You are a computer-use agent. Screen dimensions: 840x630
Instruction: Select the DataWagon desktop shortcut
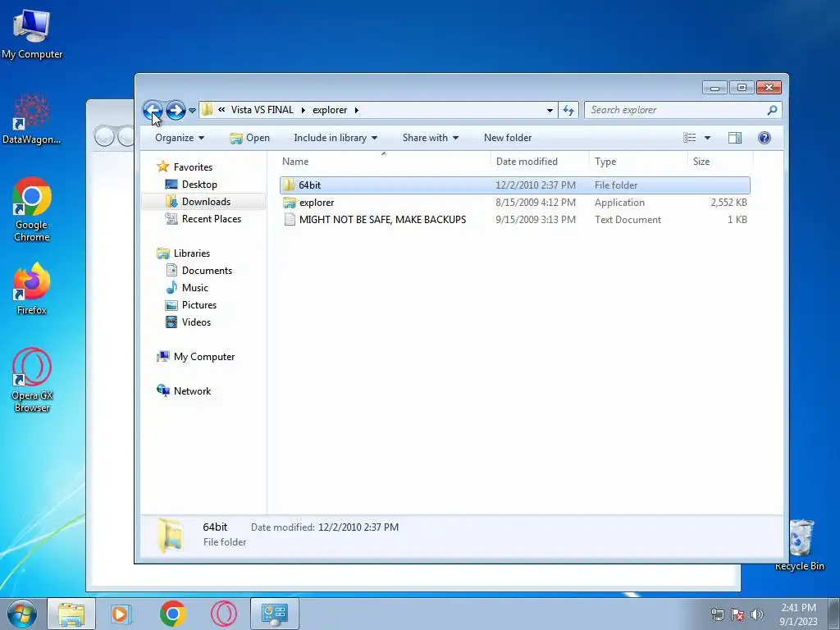[x=32, y=120]
